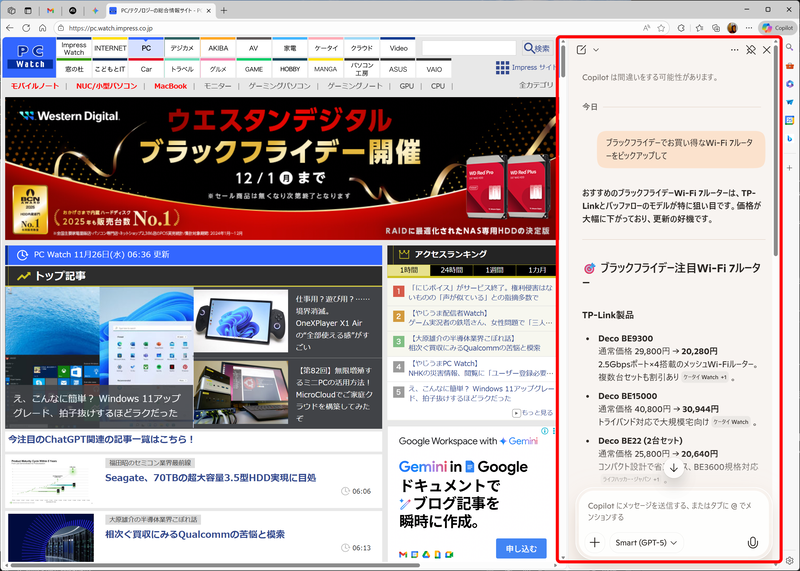
Task: Reload the page with the refresh icon
Action: [26, 28]
